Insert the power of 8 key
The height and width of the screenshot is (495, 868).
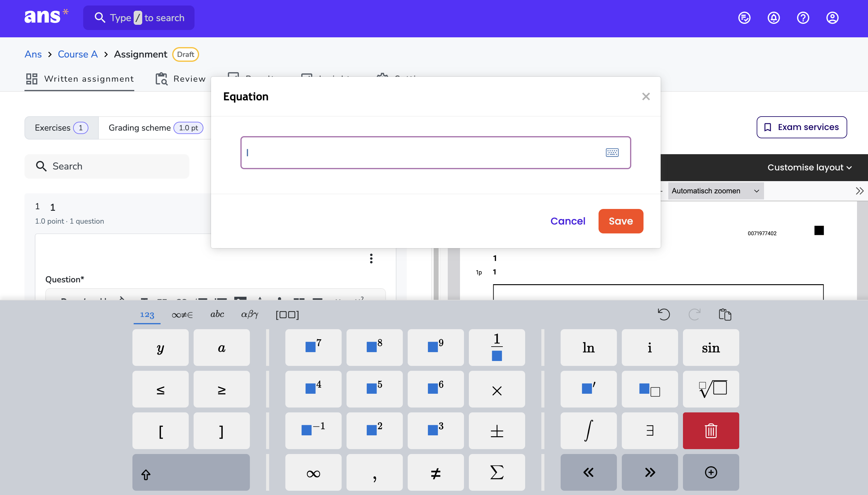coord(375,348)
